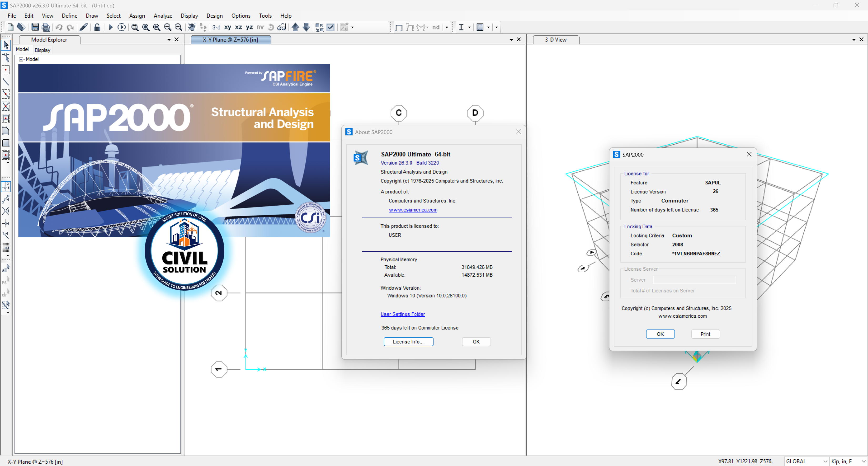Click the Save model icon
Viewport: 868px width, 466px height.
(35, 27)
